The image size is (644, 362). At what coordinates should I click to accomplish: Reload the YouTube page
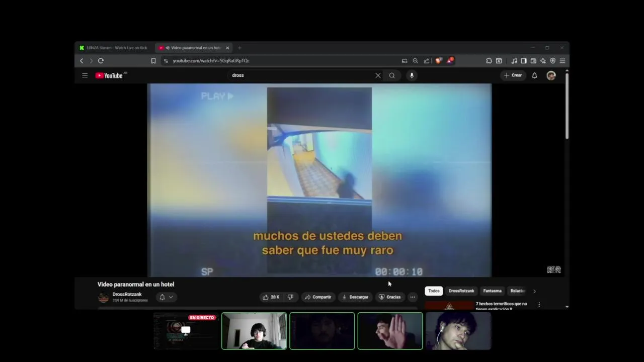coord(101,61)
